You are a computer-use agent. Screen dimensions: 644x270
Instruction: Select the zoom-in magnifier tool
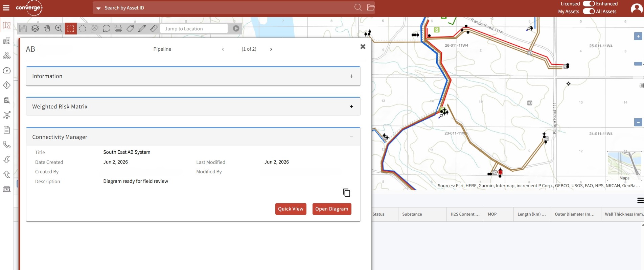pos(59,28)
